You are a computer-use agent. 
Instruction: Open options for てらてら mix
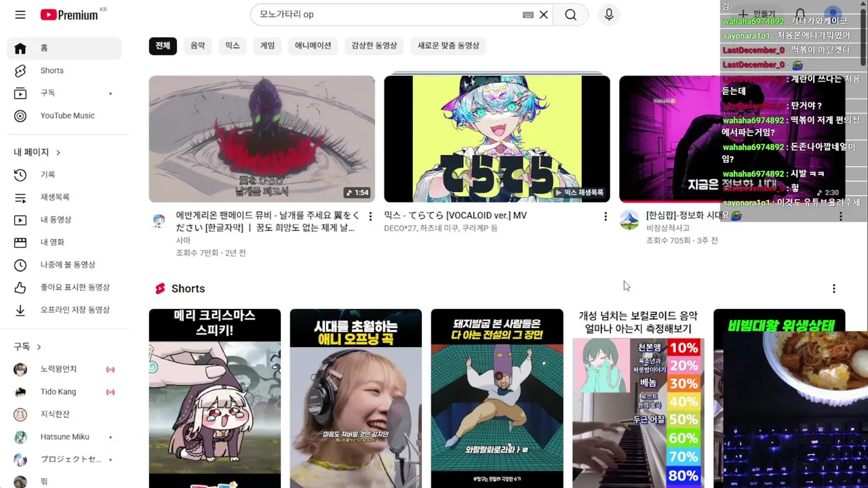606,216
